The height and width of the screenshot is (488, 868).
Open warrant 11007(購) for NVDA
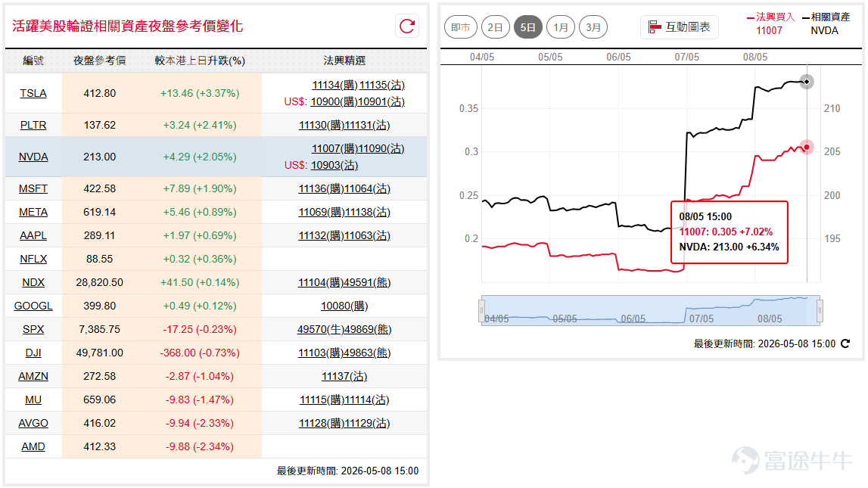(334, 148)
